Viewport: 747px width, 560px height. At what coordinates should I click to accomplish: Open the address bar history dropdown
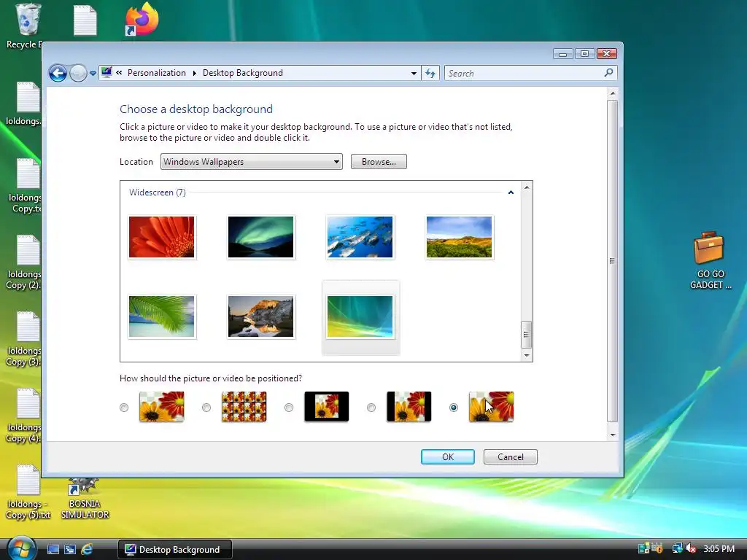click(x=414, y=74)
